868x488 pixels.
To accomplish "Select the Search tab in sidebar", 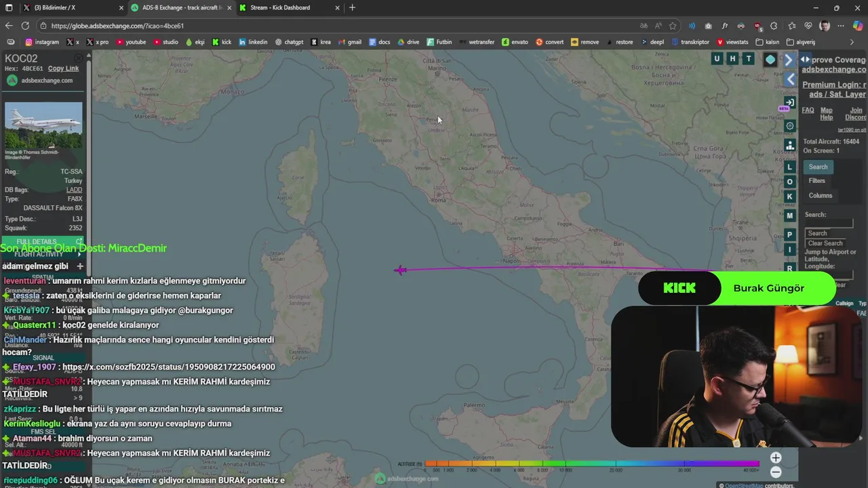I will click(818, 167).
